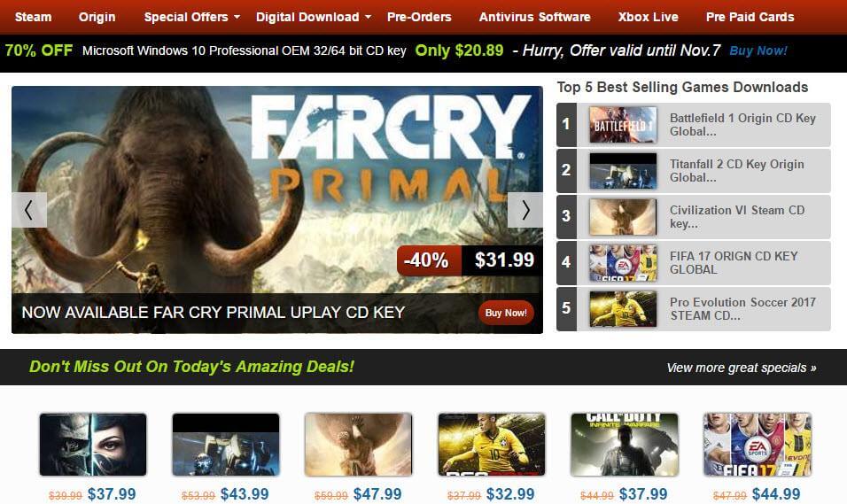Open the Battlefield 1 Origin CD Key title link

tap(742, 125)
